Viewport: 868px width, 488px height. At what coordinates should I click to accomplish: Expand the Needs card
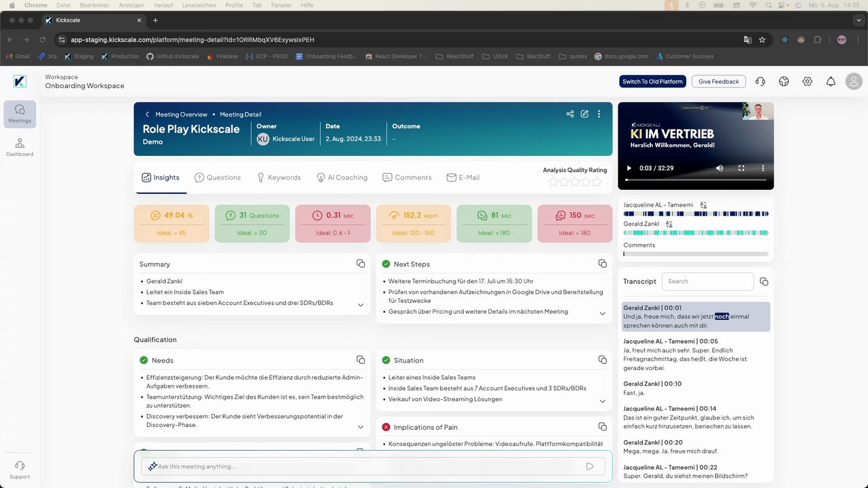[x=361, y=427]
